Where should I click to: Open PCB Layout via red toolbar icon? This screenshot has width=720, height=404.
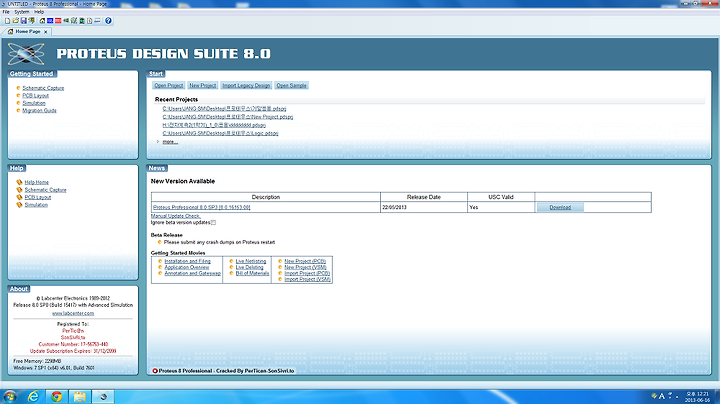[x=58, y=21]
